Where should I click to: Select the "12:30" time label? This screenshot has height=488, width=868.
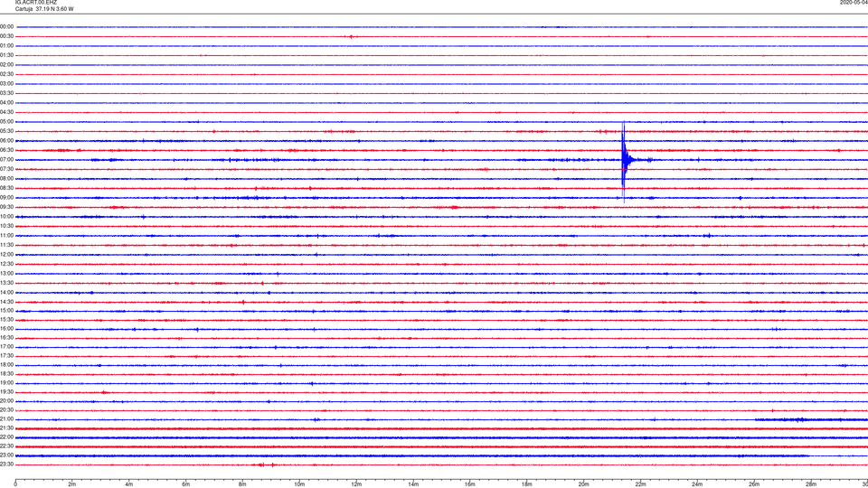coord(6,264)
